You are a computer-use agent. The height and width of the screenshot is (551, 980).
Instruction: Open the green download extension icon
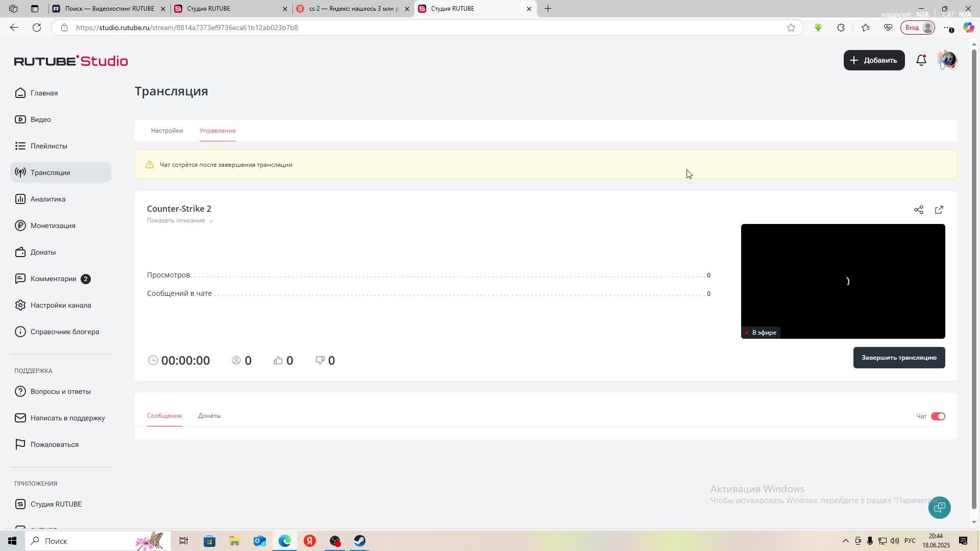[x=818, y=28]
